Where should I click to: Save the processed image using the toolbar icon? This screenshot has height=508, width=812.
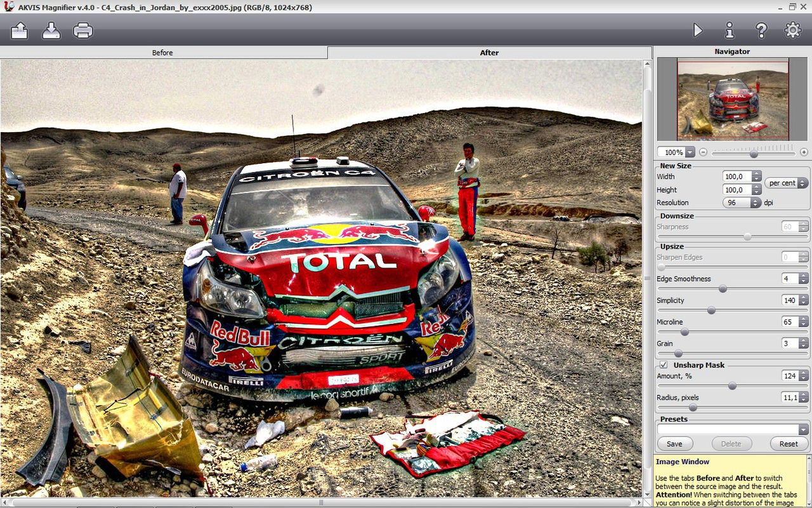click(51, 30)
